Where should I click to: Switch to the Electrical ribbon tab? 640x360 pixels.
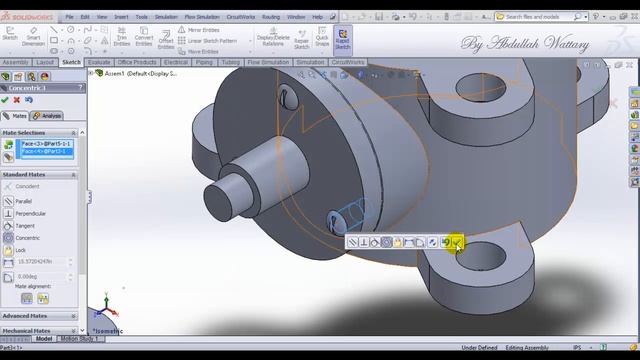point(176,62)
